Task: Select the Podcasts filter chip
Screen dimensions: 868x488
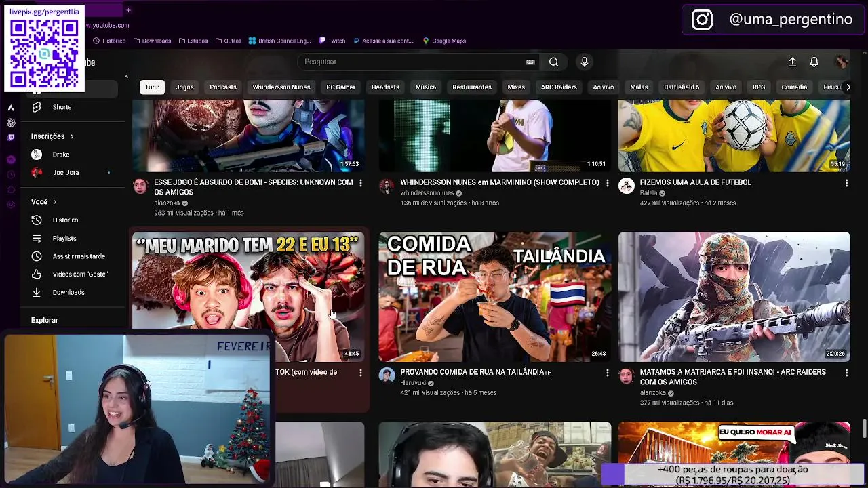Action: (x=223, y=87)
